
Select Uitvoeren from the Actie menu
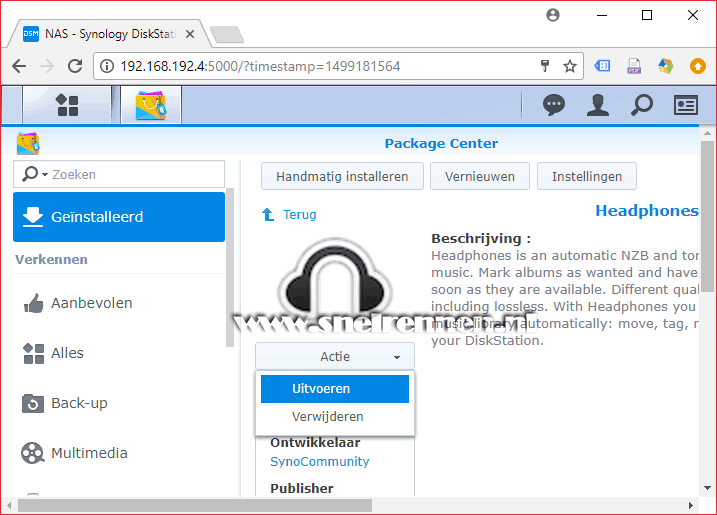335,389
